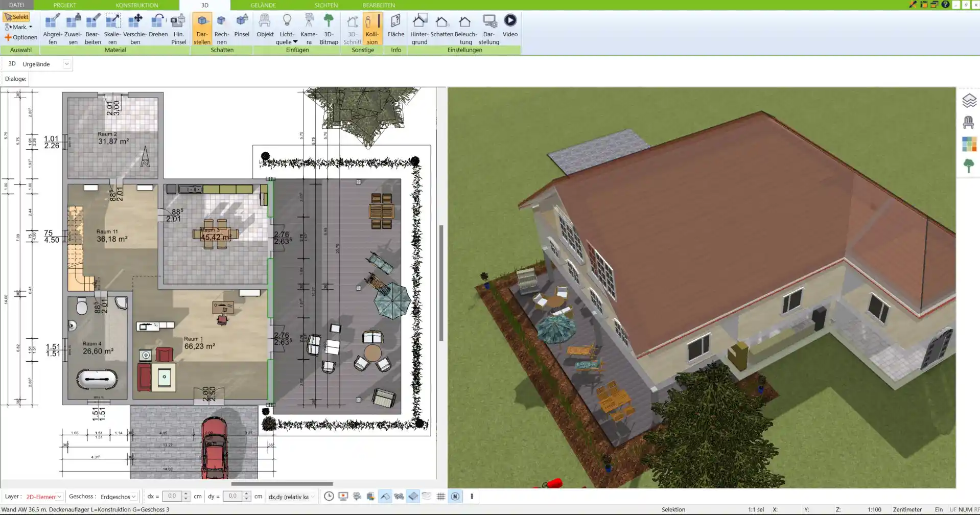Click the Selekt selection button
This screenshot has height=515, width=980.
[16, 17]
